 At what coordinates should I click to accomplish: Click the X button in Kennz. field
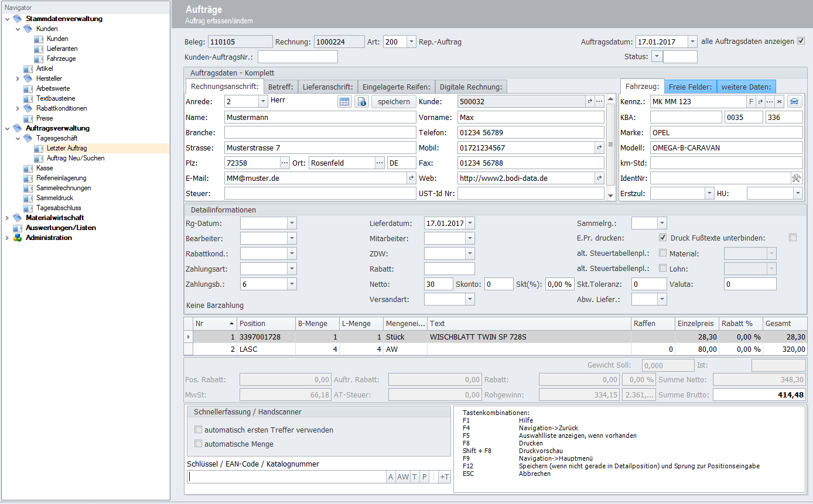779,102
